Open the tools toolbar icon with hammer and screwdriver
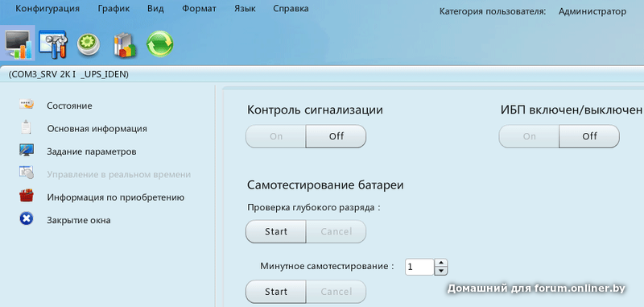Screen dimensions: 644x307 coord(53,44)
